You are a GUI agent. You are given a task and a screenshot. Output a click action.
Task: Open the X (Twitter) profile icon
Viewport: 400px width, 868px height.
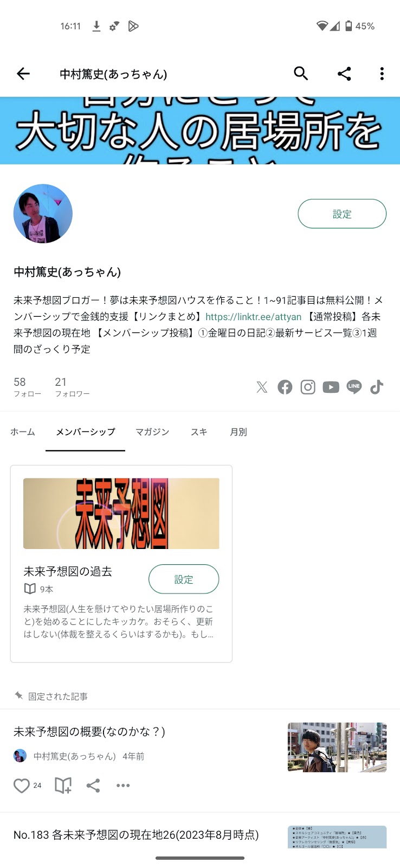tap(262, 387)
